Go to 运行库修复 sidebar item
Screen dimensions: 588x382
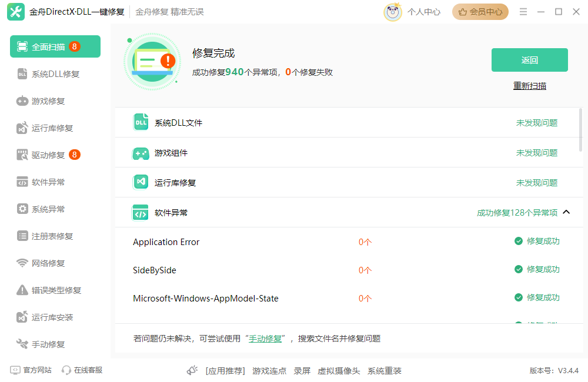(55, 128)
